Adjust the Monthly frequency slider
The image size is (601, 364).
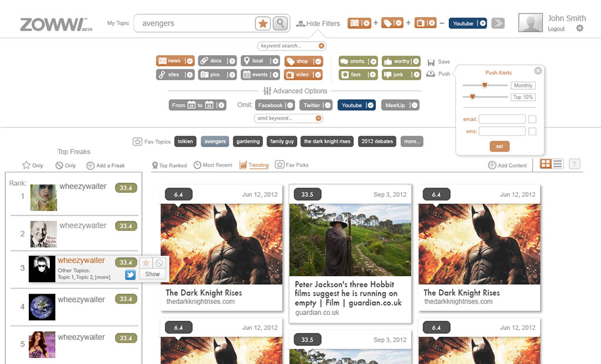coord(484,85)
